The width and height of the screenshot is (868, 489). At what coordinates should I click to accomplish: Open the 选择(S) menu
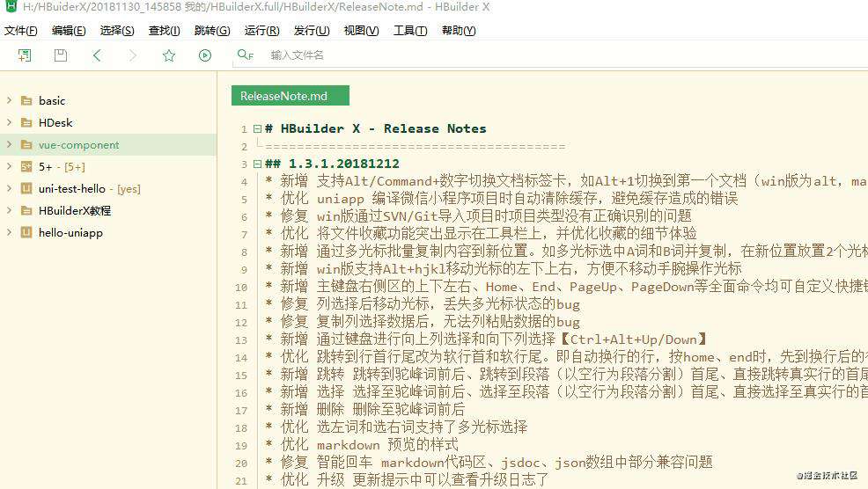[117, 31]
